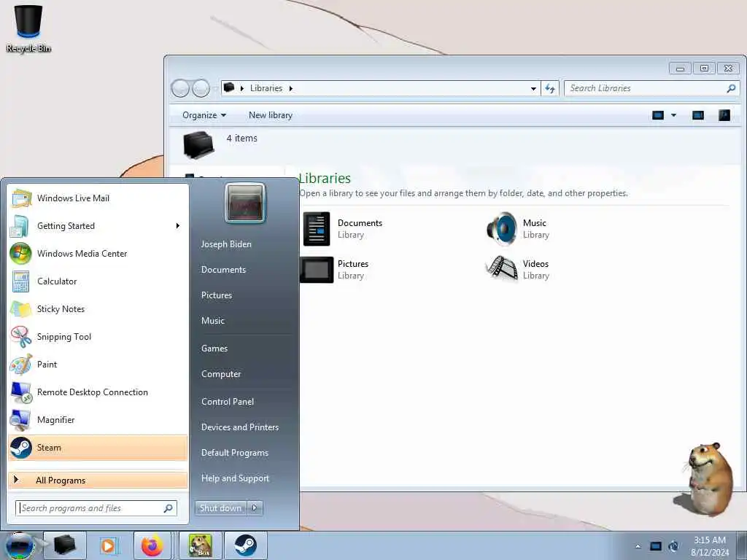Open the Shut down options arrow
The image size is (747, 560).
pyautogui.click(x=255, y=508)
